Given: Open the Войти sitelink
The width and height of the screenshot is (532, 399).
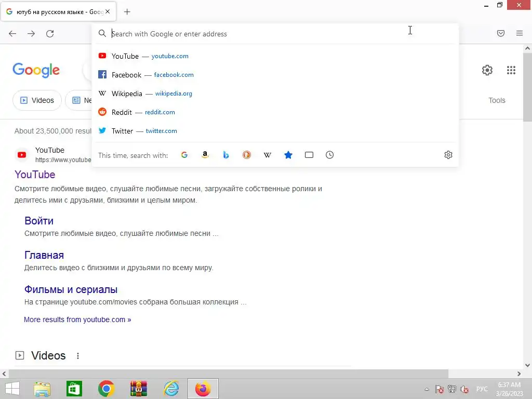Looking at the screenshot, I should coord(38,221).
